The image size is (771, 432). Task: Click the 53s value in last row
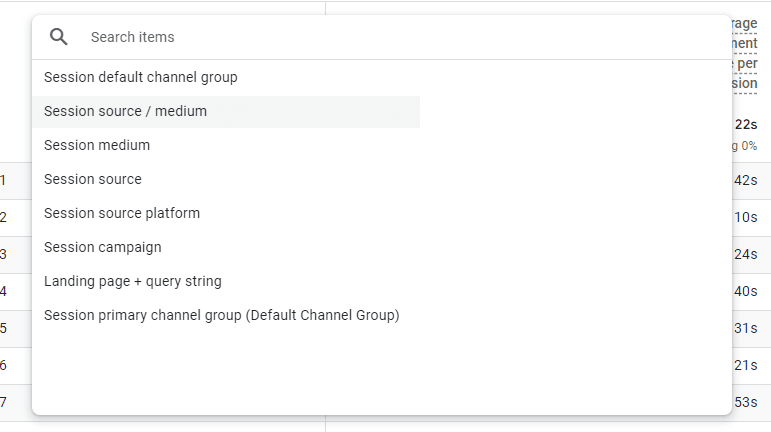746,402
